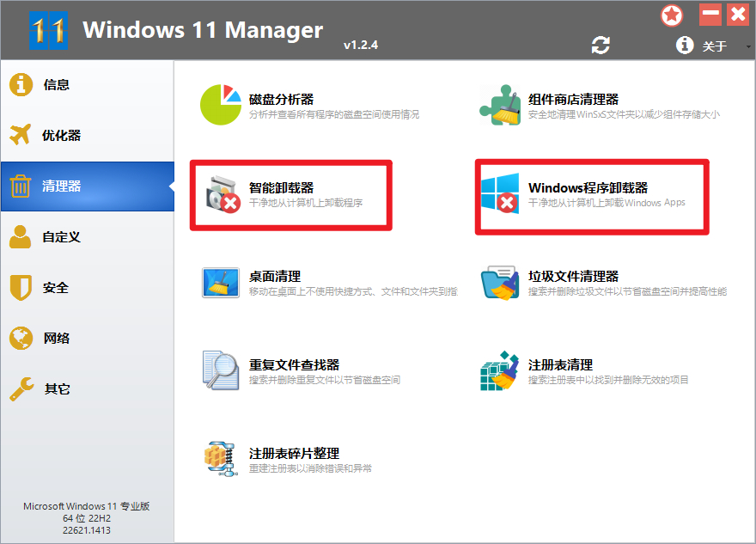Click the 垃圾文件清理器 folder broom icon
Screen dimensions: 756x544
click(x=500, y=283)
